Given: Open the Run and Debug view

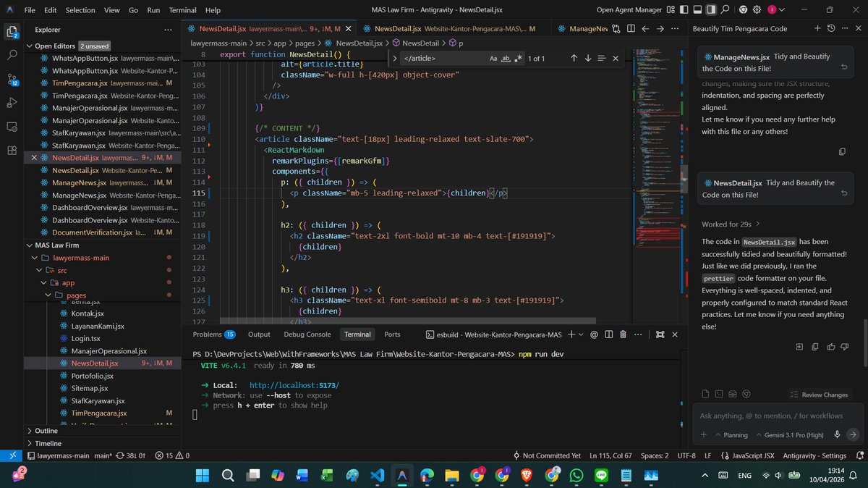Looking at the screenshot, I should 12,103.
